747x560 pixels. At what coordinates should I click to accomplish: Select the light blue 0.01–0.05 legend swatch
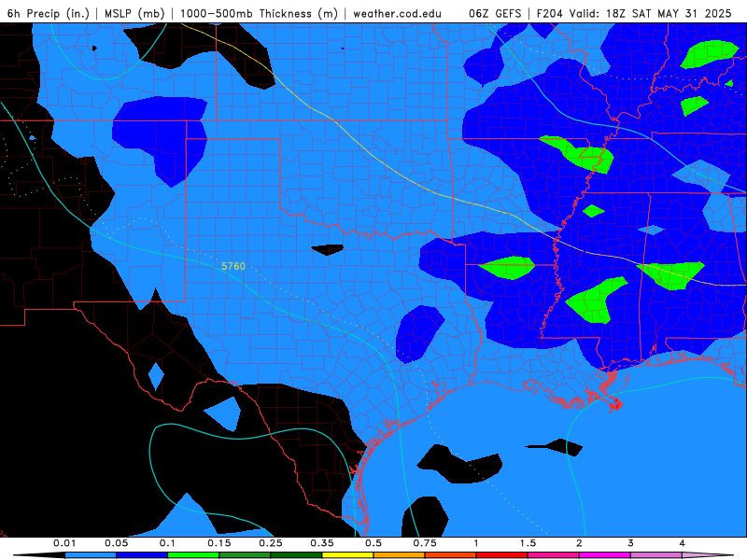[x=91, y=555]
